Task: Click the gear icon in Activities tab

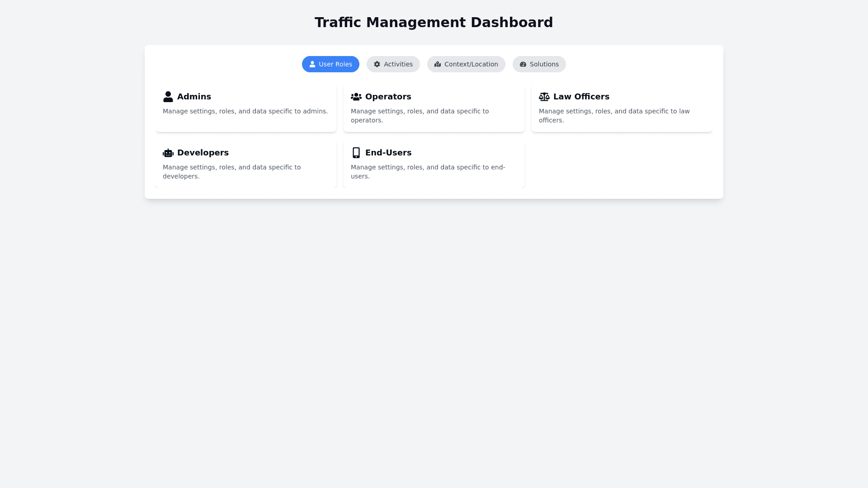Action: click(x=377, y=64)
